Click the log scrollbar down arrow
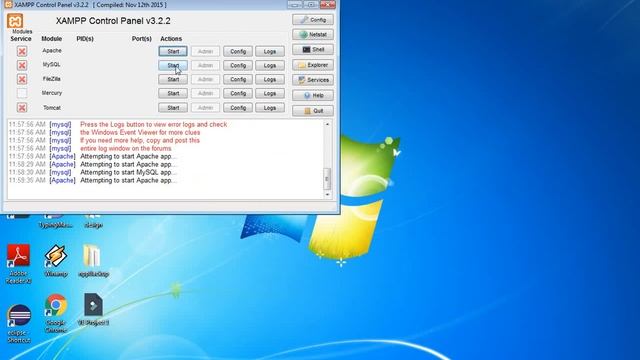 [x=327, y=195]
